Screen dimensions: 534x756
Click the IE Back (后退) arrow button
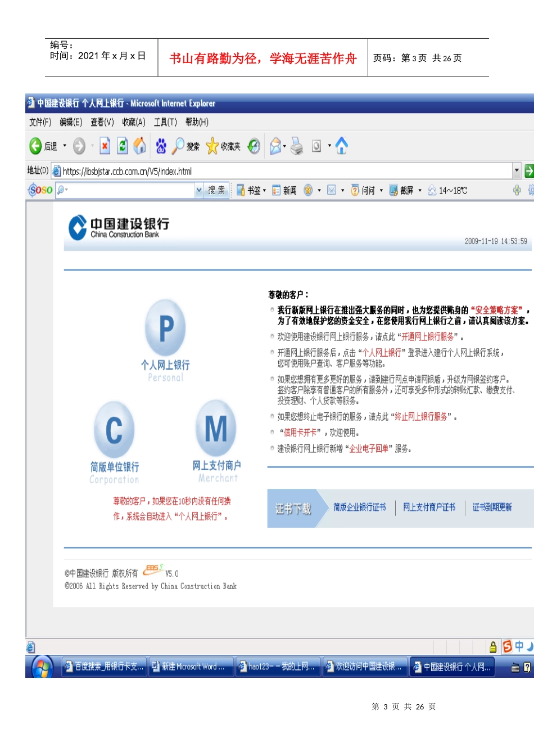click(35, 146)
